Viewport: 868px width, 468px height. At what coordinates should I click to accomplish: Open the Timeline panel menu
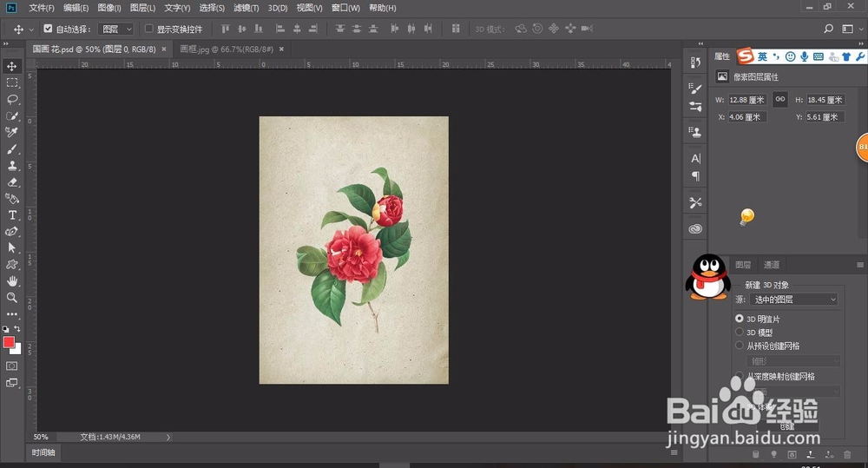coord(674,452)
